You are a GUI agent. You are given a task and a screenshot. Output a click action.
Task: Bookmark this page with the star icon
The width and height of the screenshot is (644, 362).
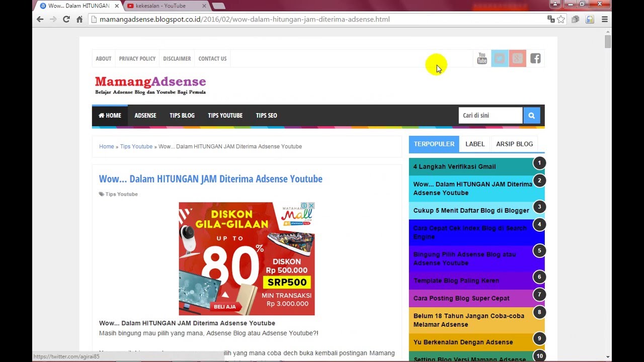(561, 19)
